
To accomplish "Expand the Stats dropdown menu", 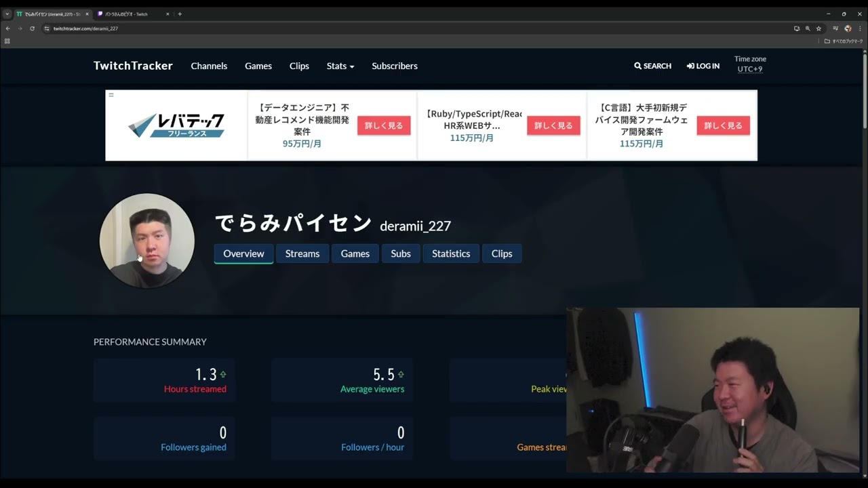I will click(x=340, y=66).
